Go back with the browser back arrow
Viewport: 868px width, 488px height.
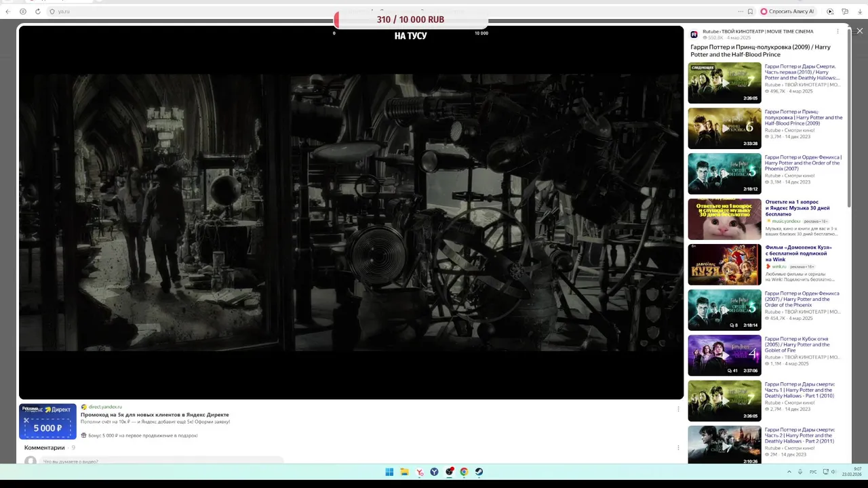[x=8, y=12]
